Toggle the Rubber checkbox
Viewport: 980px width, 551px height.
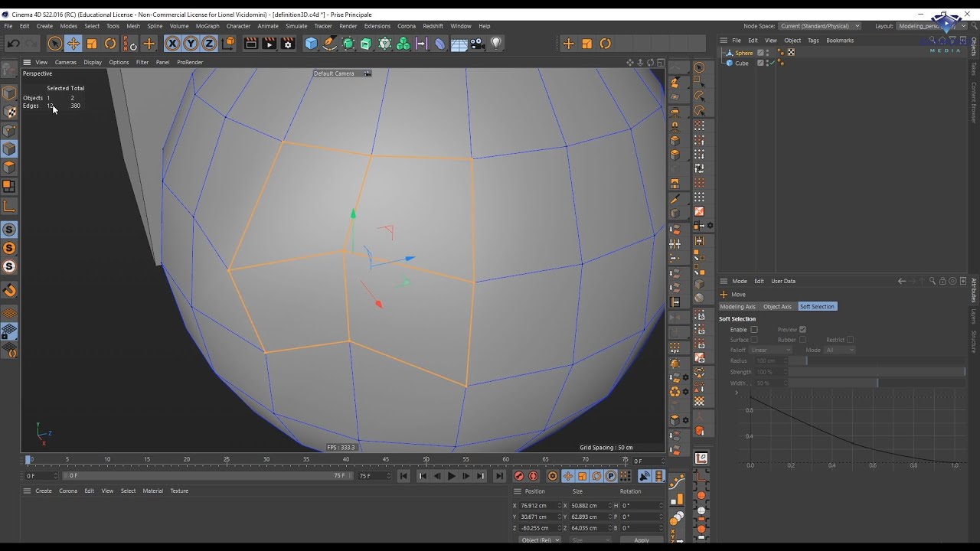click(x=802, y=340)
